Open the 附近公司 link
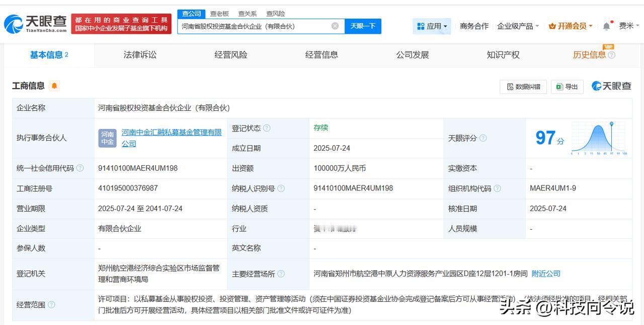This screenshot has height=325, width=644. (x=546, y=274)
